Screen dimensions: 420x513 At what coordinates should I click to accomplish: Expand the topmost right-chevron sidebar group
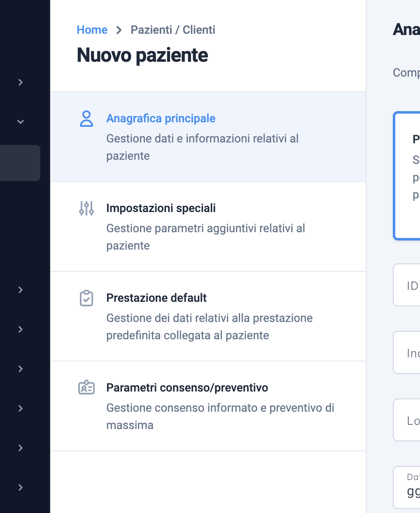[21, 82]
